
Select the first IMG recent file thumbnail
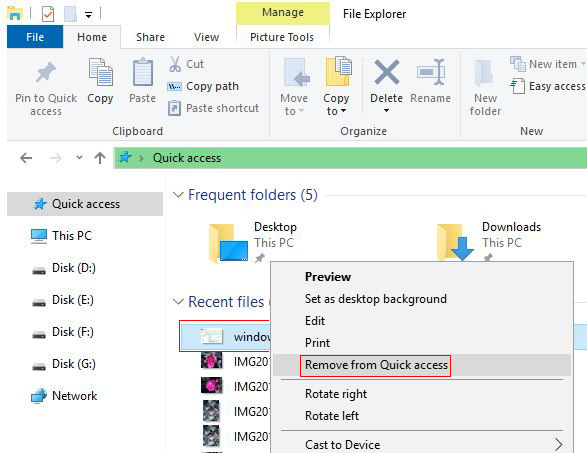(212, 361)
